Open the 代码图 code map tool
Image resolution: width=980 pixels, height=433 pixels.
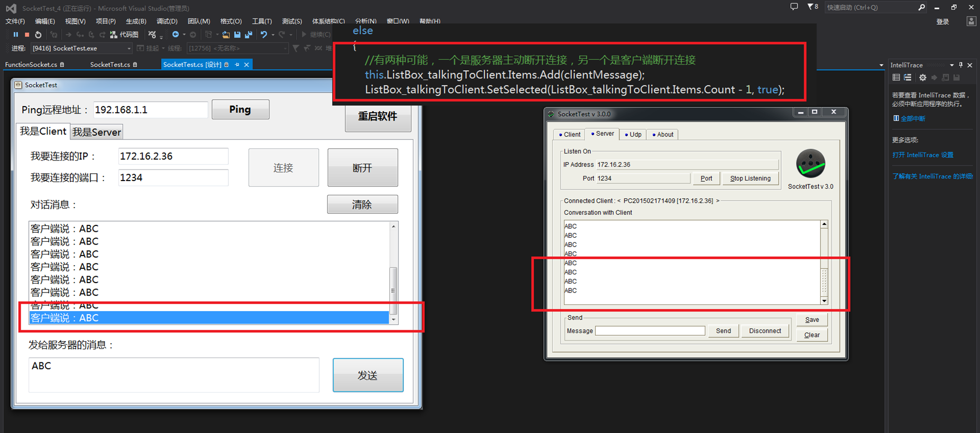(125, 34)
